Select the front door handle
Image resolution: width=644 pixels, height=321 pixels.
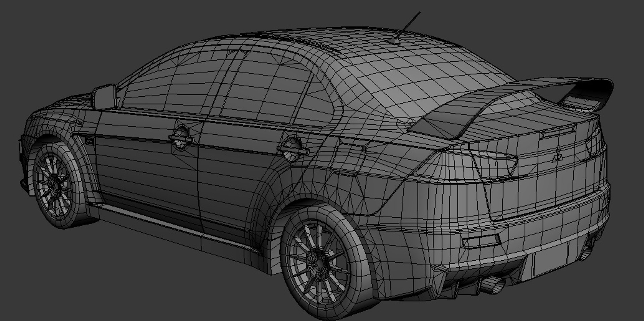coord(181,138)
